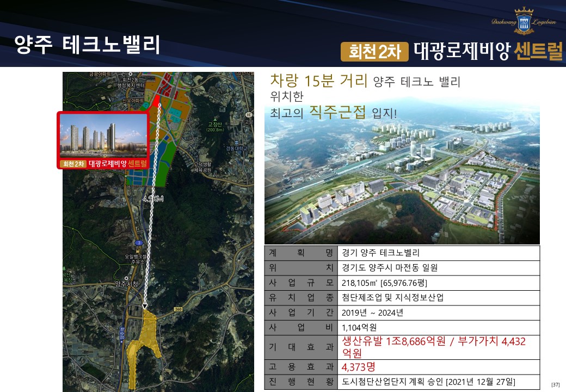Screen dimensions: 566x392
Task: Click the 사업규모 row label
Action: (x=300, y=283)
